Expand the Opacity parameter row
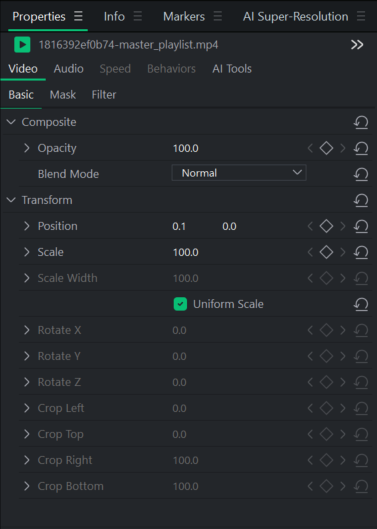Image resolution: width=377 pixels, height=529 pixels. [x=27, y=148]
